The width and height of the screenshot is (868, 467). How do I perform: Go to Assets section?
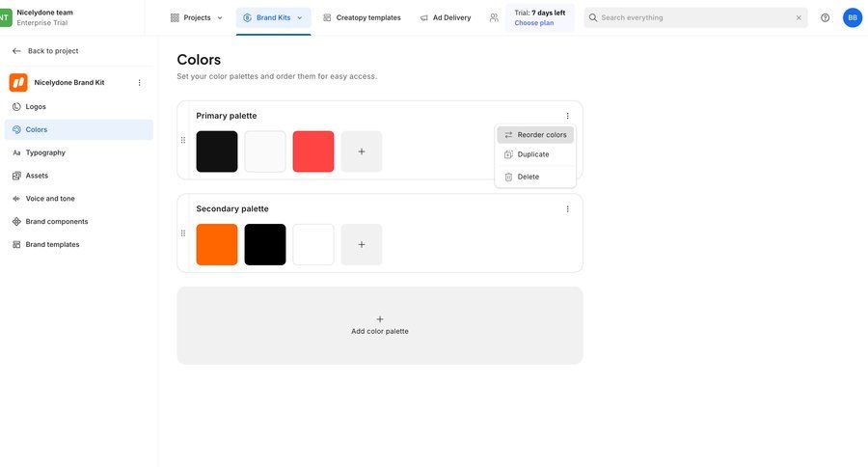pyautogui.click(x=79, y=176)
